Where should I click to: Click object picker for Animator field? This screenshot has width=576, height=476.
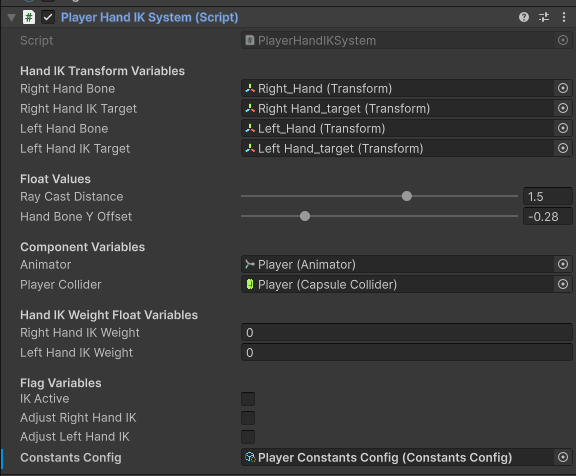pyautogui.click(x=563, y=264)
